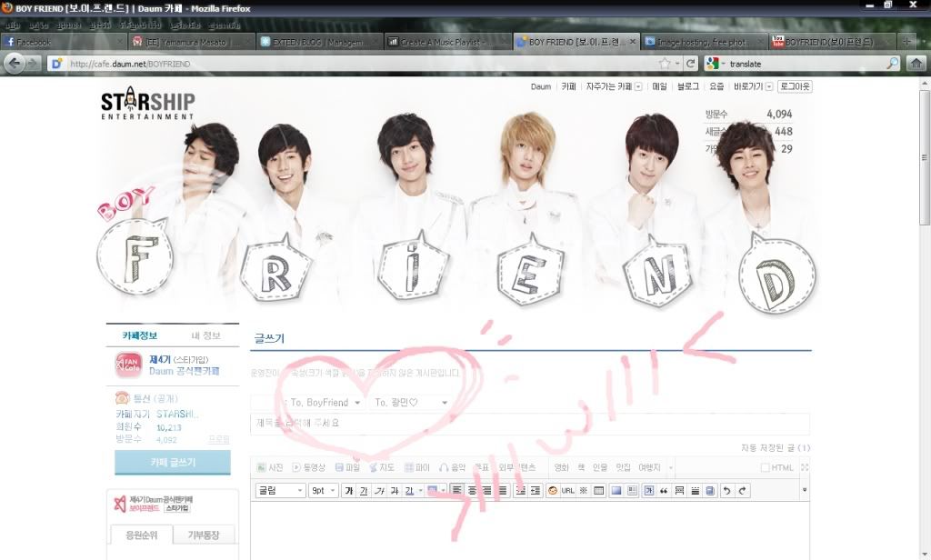This screenshot has width=931, height=560.
Task: Open the 카페 link in the top bar
Action: [569, 86]
